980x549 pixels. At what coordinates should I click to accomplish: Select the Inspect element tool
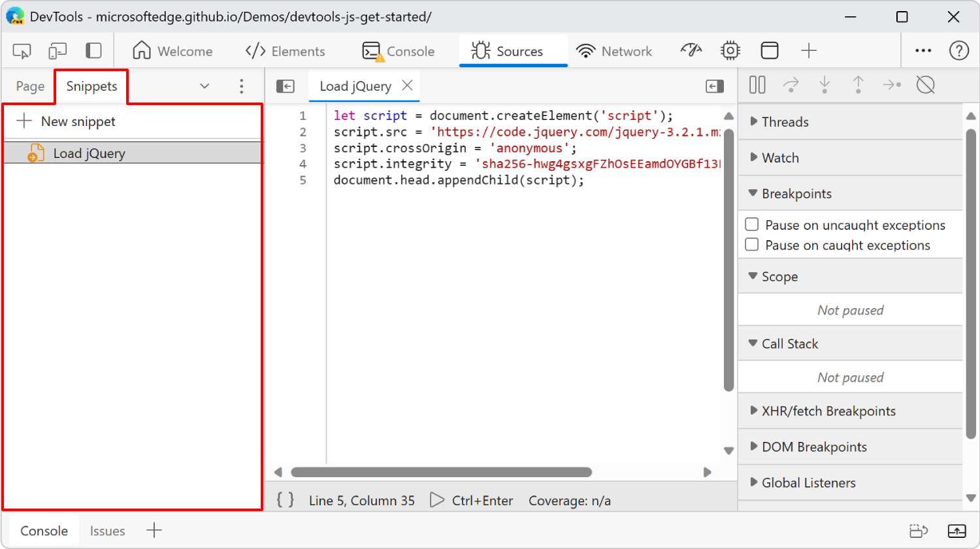tap(21, 50)
